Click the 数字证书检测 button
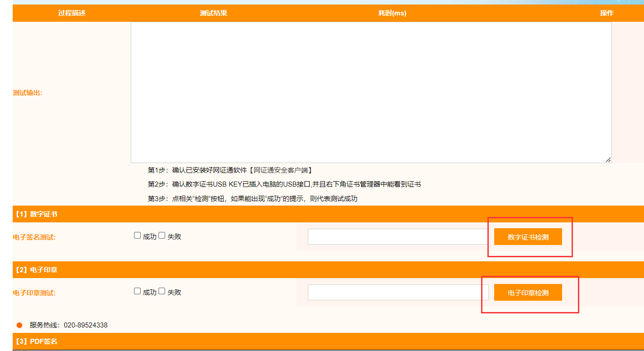The width and height of the screenshot is (644, 351). 528,237
